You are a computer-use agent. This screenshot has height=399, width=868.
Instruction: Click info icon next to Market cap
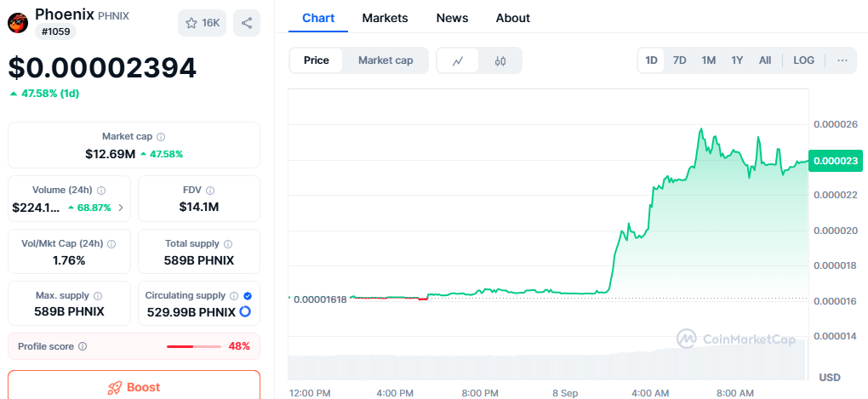pos(161,137)
